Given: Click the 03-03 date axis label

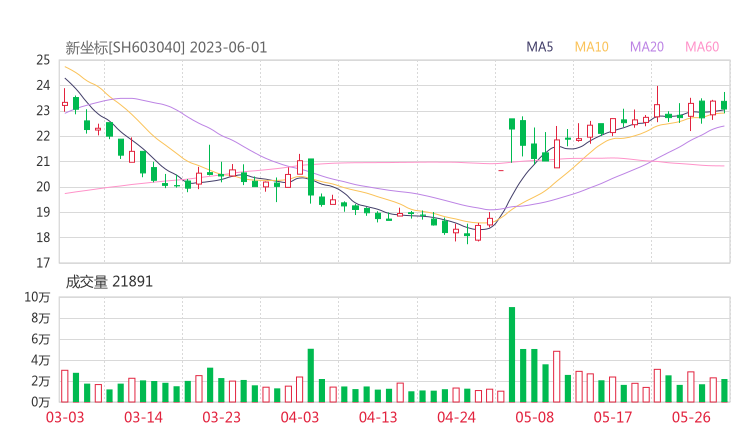Looking at the screenshot, I should (65, 417).
